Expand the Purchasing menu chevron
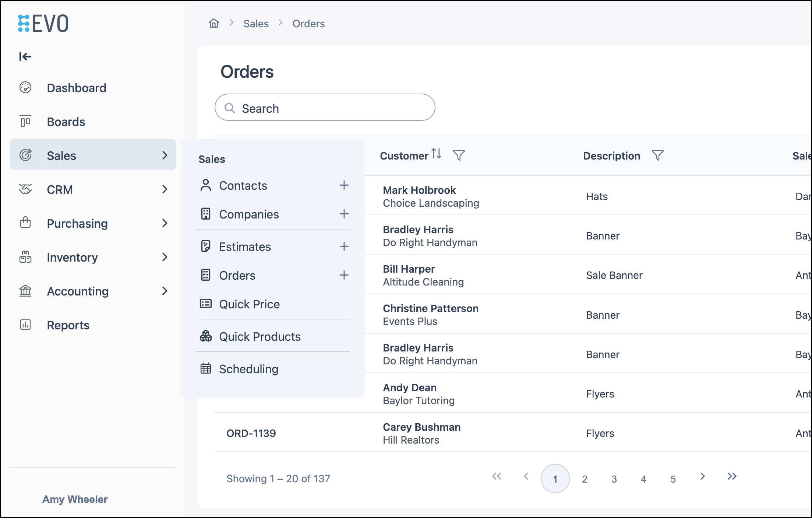This screenshot has width=812, height=518. pyautogui.click(x=165, y=223)
